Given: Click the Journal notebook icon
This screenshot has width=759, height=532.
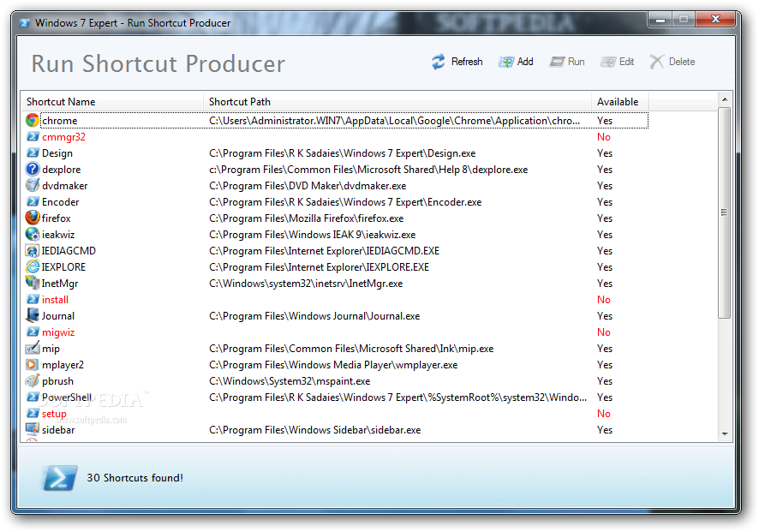Looking at the screenshot, I should (33, 315).
